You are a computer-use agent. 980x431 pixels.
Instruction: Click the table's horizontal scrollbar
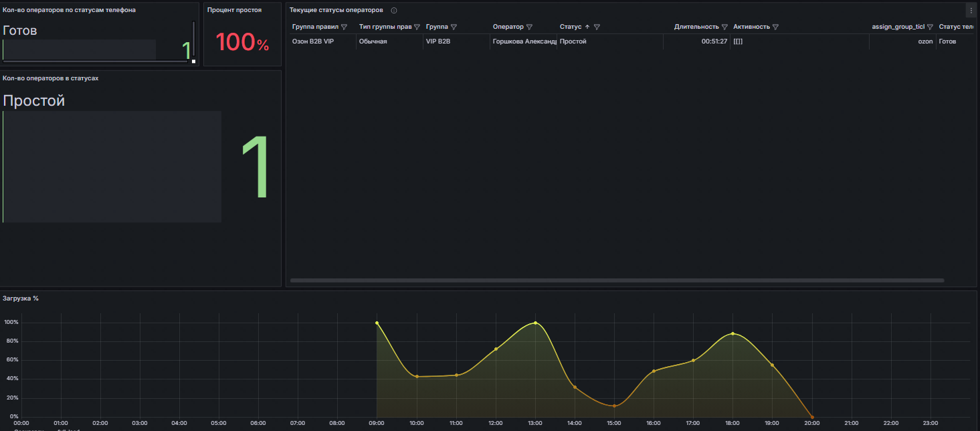[x=615, y=280]
